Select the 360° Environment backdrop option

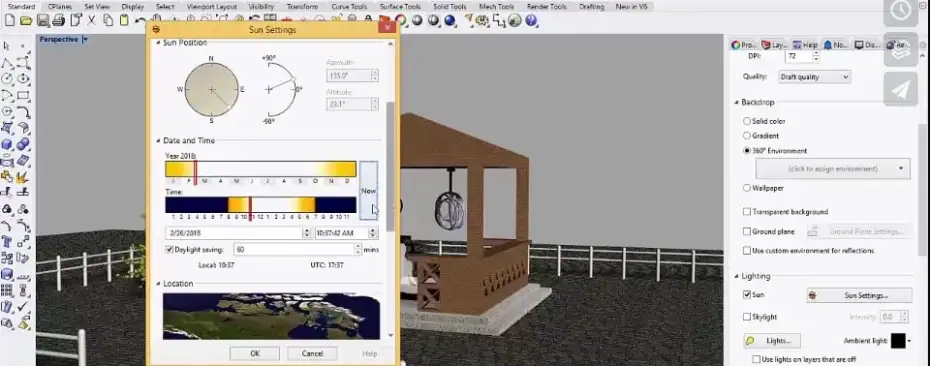tap(747, 151)
